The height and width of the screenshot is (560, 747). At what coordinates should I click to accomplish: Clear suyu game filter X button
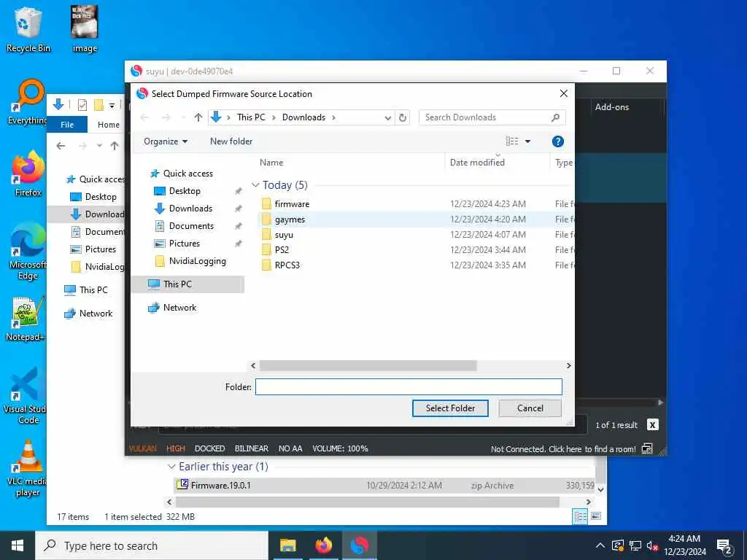pyautogui.click(x=652, y=425)
